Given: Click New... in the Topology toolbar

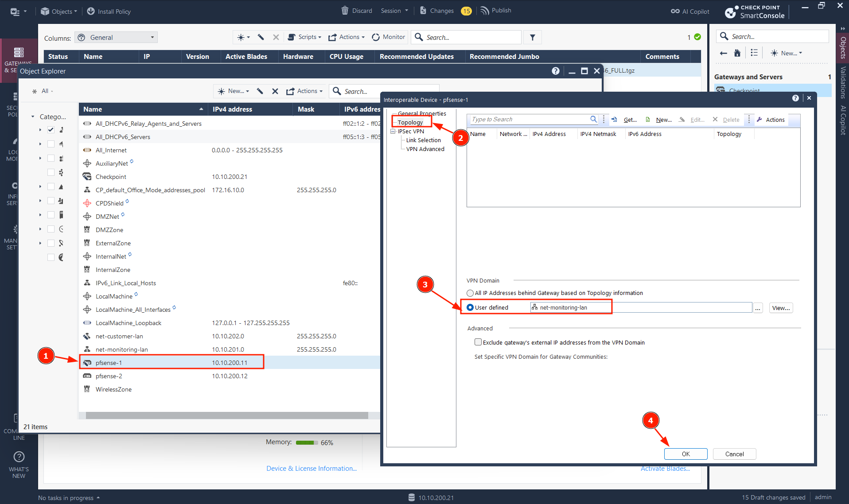Looking at the screenshot, I should pyautogui.click(x=658, y=120).
